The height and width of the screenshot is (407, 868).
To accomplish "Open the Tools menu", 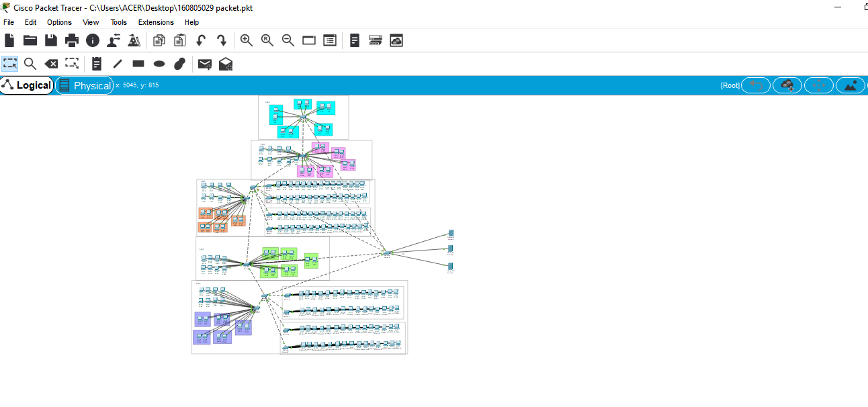I will coord(118,22).
